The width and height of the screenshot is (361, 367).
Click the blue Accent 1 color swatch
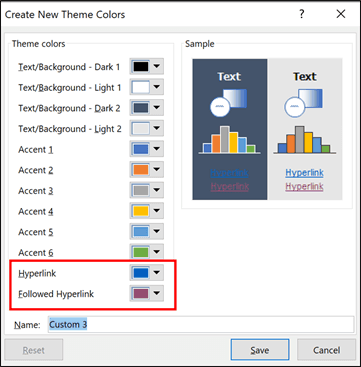click(141, 149)
